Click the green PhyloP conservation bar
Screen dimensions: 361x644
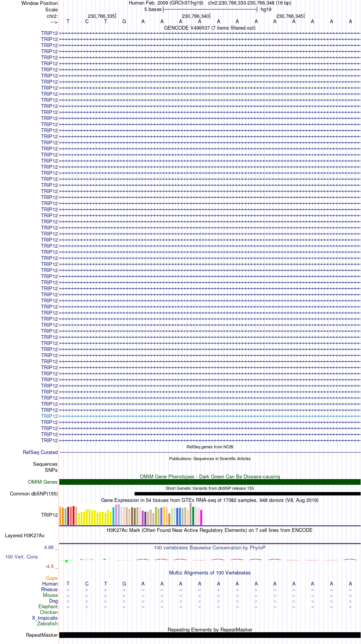point(66,561)
